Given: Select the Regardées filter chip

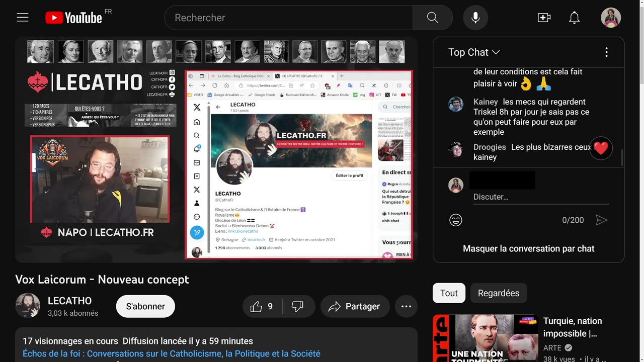Looking at the screenshot, I should tap(499, 293).
